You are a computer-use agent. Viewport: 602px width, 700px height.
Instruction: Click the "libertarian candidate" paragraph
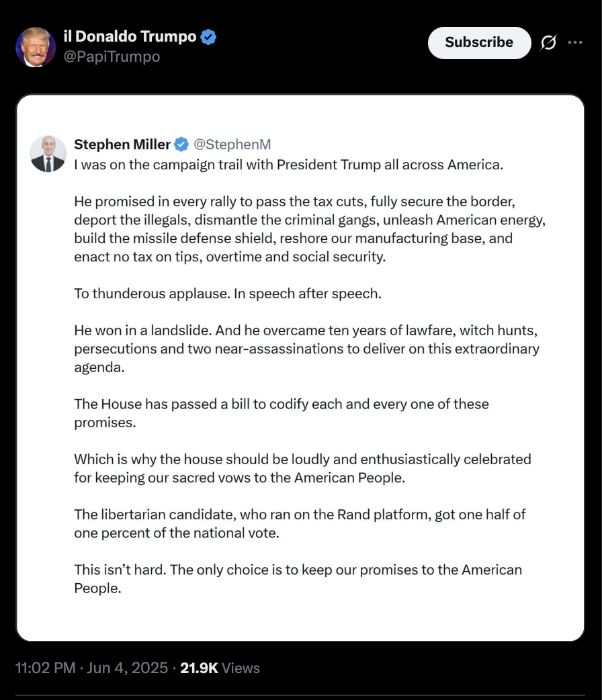pos(300,524)
